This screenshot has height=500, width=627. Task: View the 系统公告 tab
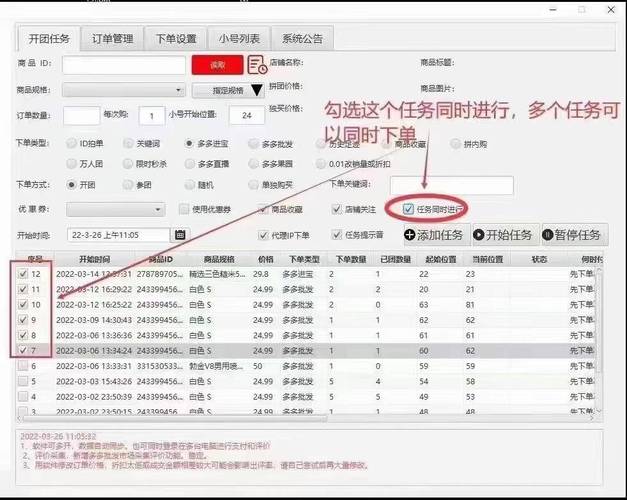coord(302,39)
